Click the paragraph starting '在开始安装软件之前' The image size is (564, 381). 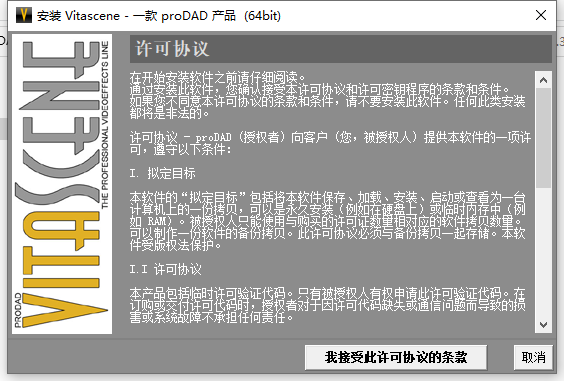327,95
